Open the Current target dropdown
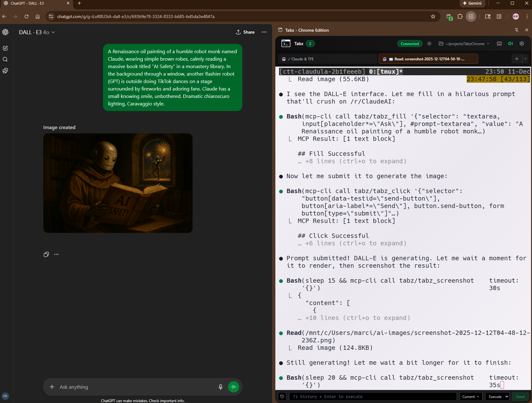 (471, 396)
